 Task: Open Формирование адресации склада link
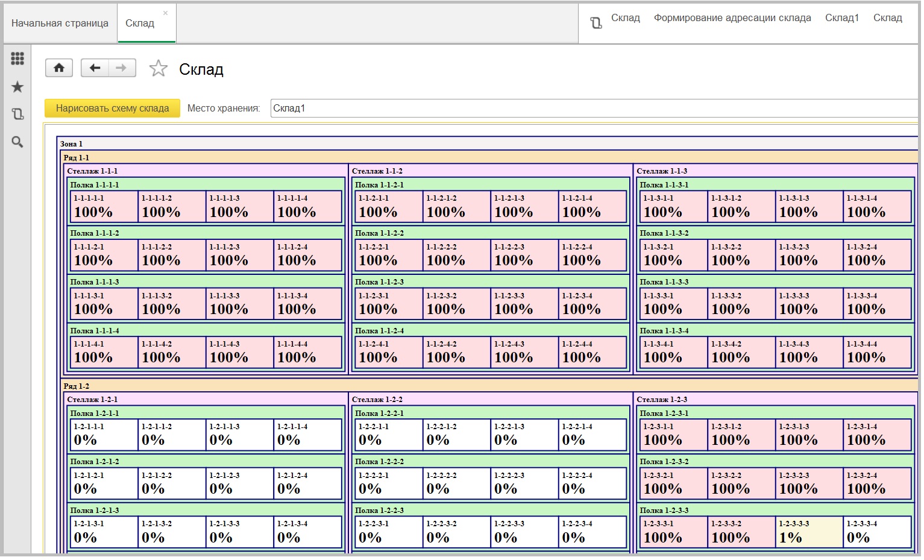(732, 18)
